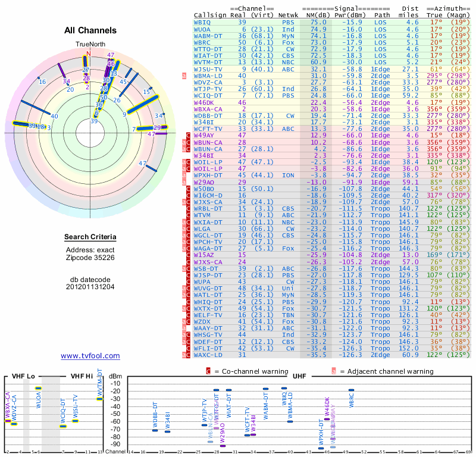476x457 pixels.
Task: Select the WBIQ callsign row
Action: point(331,23)
